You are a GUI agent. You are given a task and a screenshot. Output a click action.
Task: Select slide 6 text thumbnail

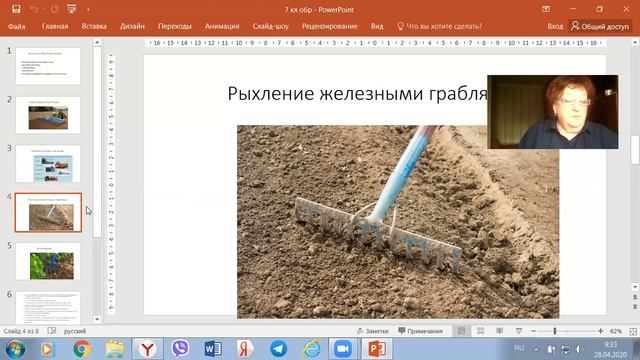(x=48, y=308)
